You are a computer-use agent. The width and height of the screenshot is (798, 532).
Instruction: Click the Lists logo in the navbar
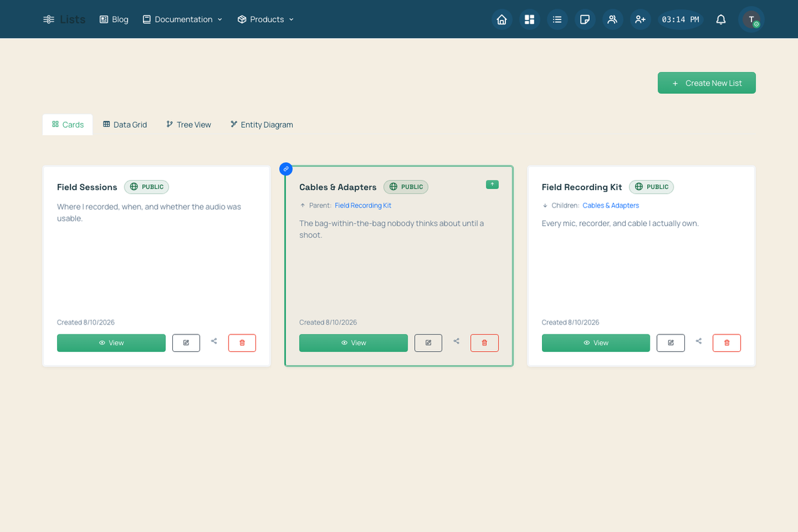(65, 19)
